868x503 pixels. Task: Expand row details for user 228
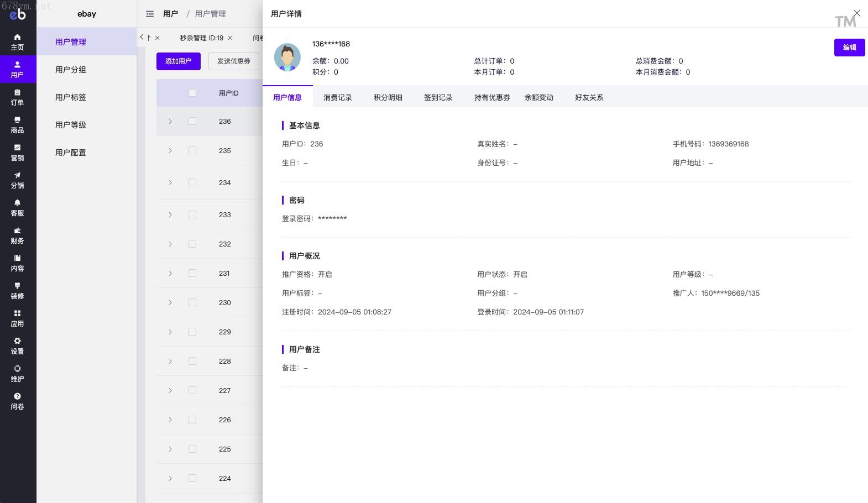coord(170,361)
